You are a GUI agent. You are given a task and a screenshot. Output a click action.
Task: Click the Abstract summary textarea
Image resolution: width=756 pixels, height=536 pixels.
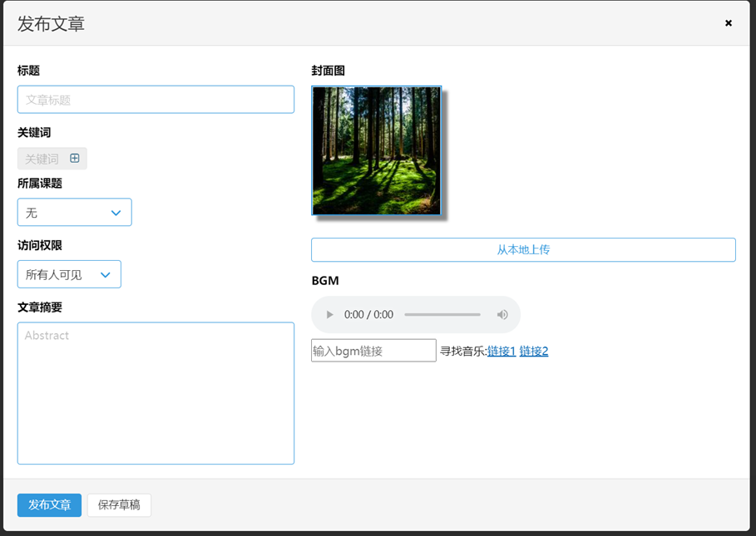coord(156,393)
